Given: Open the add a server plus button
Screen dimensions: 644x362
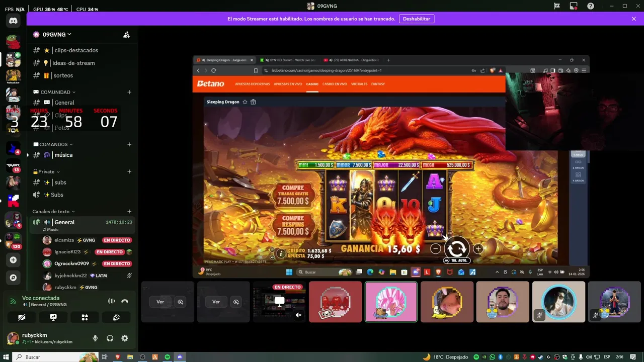Looking at the screenshot, I should (13, 260).
